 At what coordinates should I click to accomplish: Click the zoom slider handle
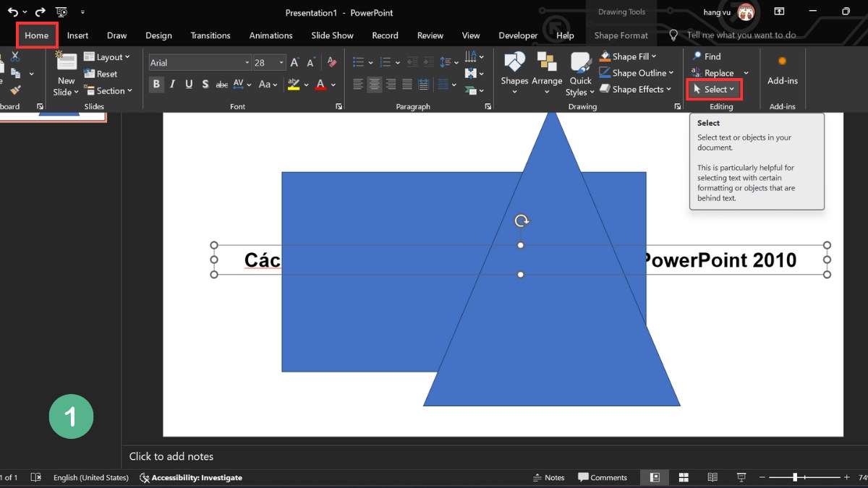tap(795, 477)
